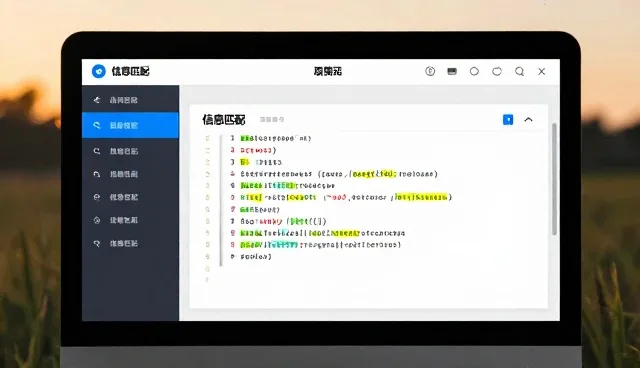640x368 pixels.
Task: Collapse the panel with the up chevron
Action: 529,120
